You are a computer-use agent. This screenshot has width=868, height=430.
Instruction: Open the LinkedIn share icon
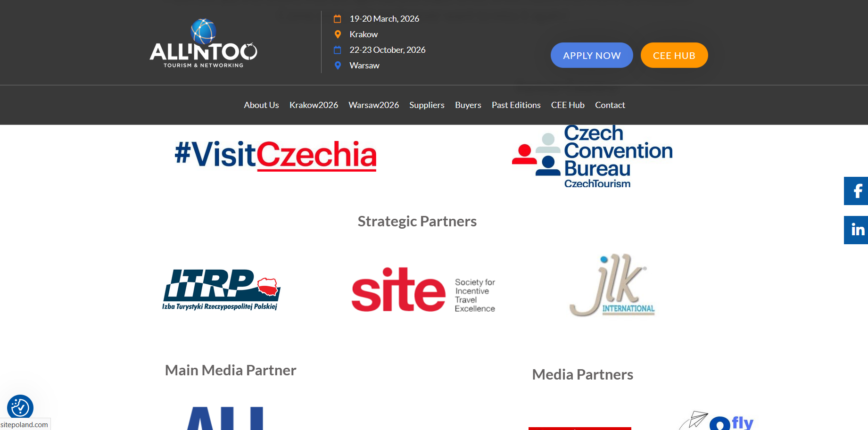pos(856,230)
